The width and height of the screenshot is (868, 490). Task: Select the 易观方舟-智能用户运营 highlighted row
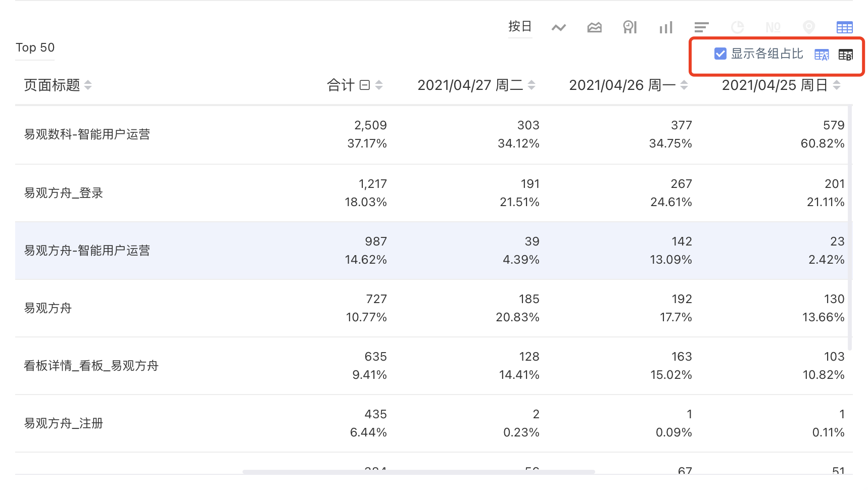pos(433,251)
